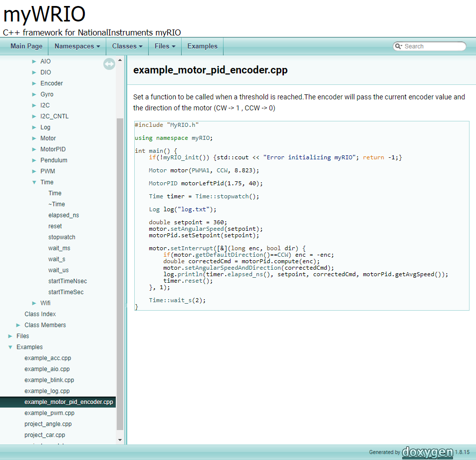Open example_blink.cpp in tree
The image size is (476, 460).
click(49, 380)
